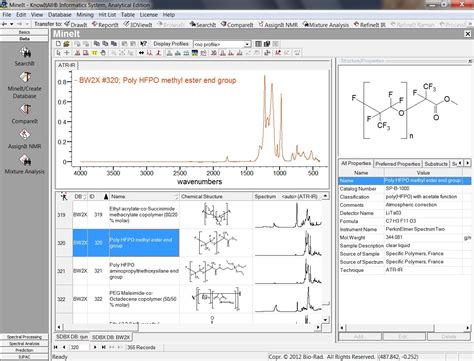Screen dimensions: 474x361
Task: Open the File menu
Action: (x=7, y=15)
